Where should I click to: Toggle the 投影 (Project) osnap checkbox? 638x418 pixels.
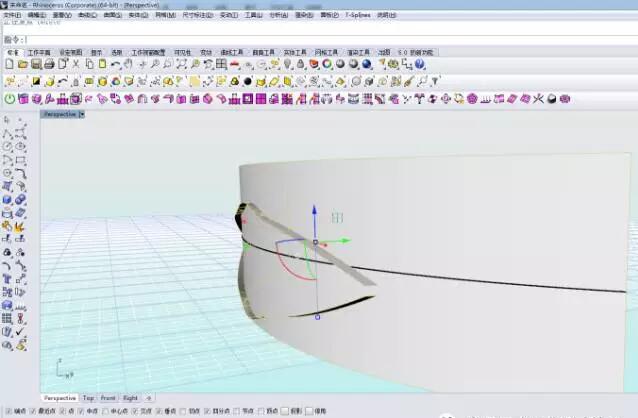285,411
